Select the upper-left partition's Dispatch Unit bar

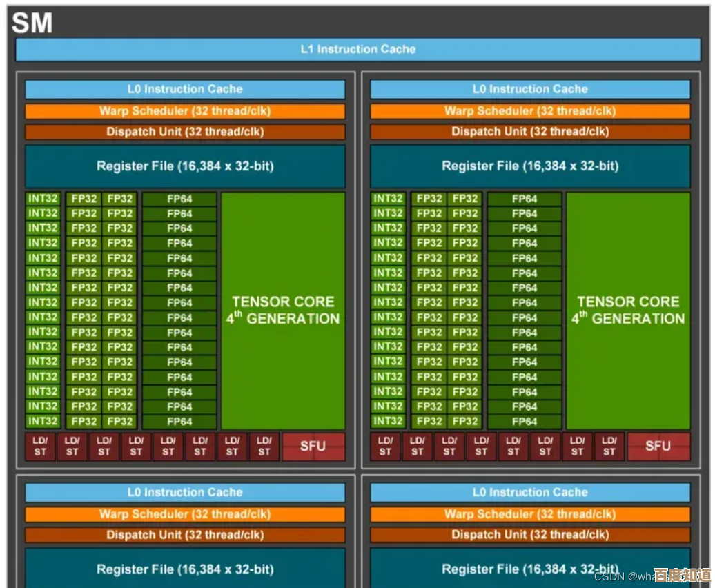coord(185,132)
